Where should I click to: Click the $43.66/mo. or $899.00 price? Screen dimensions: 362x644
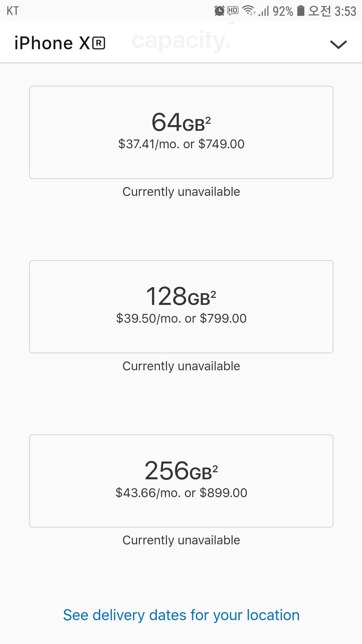pos(181,493)
